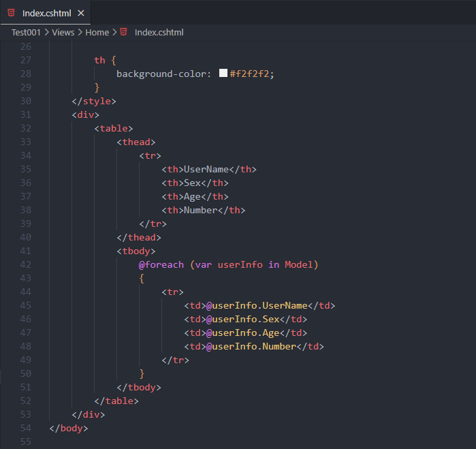476x449 pixels.
Task: Click the Index.cshtml breadcrumb file name
Action: (x=159, y=32)
